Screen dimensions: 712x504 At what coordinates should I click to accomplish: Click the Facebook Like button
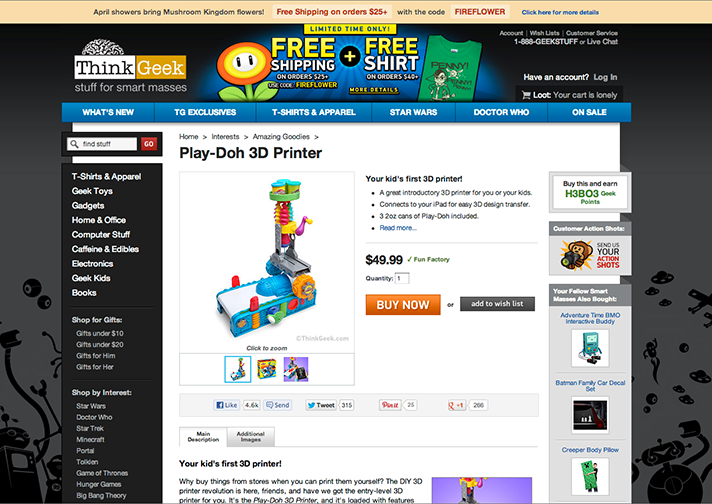point(227,405)
